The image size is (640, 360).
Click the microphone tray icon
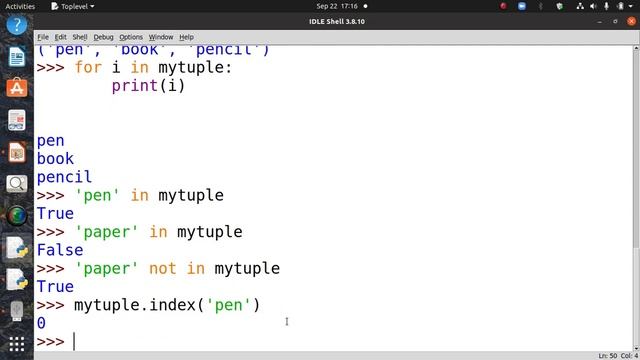[x=607, y=6]
